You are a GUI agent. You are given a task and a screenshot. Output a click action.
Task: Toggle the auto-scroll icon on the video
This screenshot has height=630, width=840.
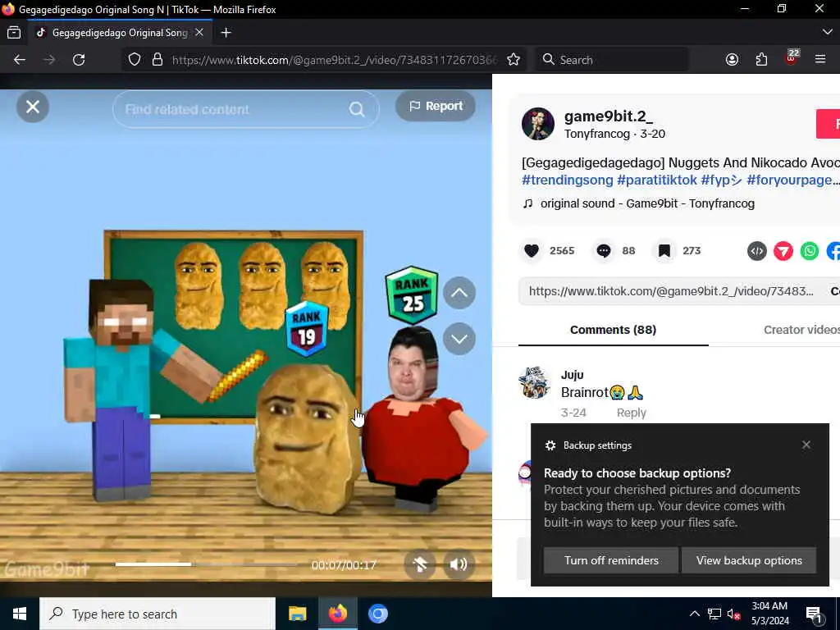pyautogui.click(x=420, y=564)
